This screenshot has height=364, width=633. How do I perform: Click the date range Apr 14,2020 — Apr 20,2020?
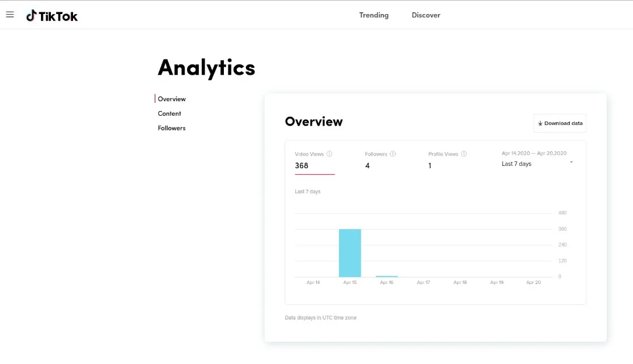[534, 153]
